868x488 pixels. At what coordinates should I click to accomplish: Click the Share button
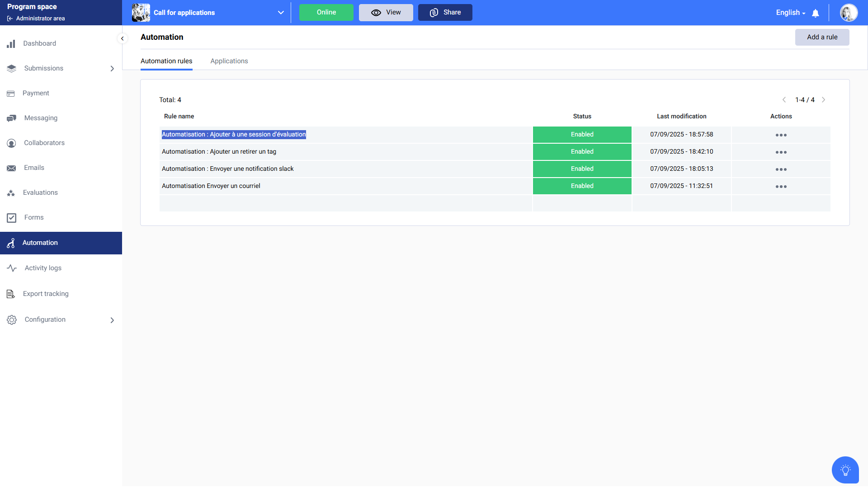click(445, 13)
